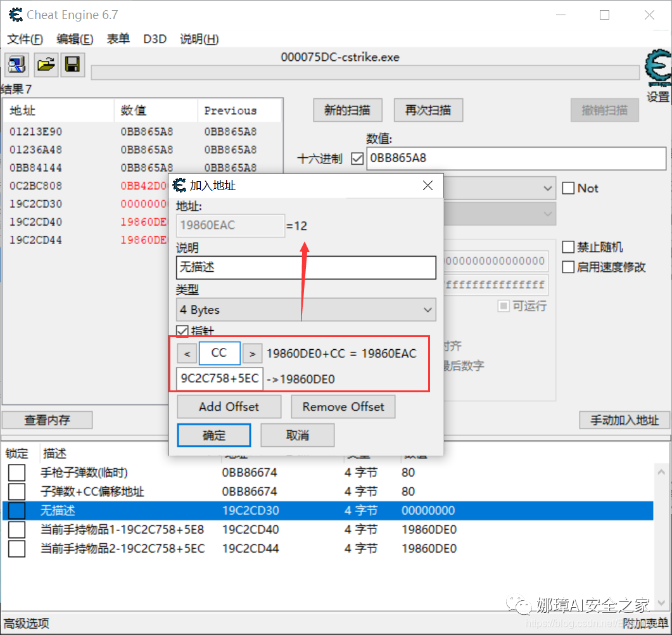Screen dimensions: 672x635
Task: Click the scan progress bar
Action: point(365,72)
